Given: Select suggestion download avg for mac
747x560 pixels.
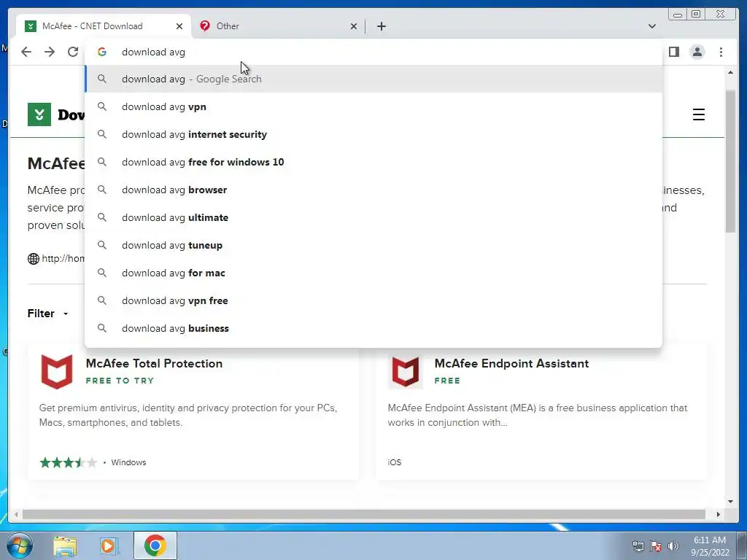Looking at the screenshot, I should pyautogui.click(x=373, y=273).
